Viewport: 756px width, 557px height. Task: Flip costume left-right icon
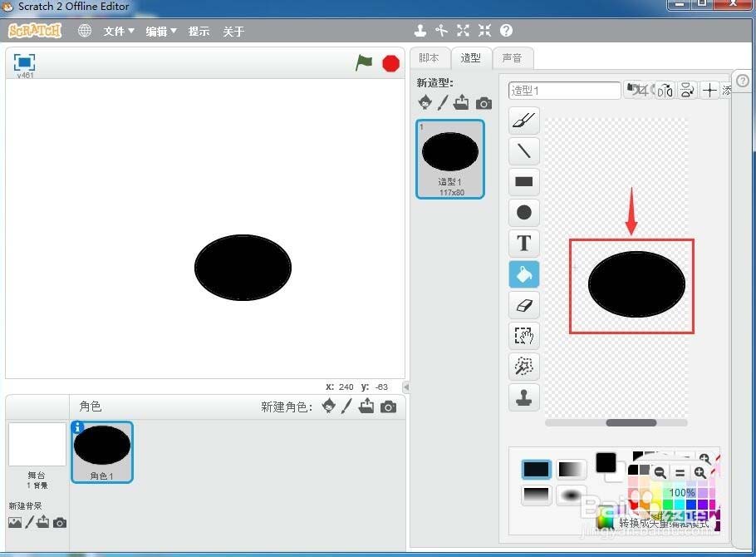click(665, 91)
